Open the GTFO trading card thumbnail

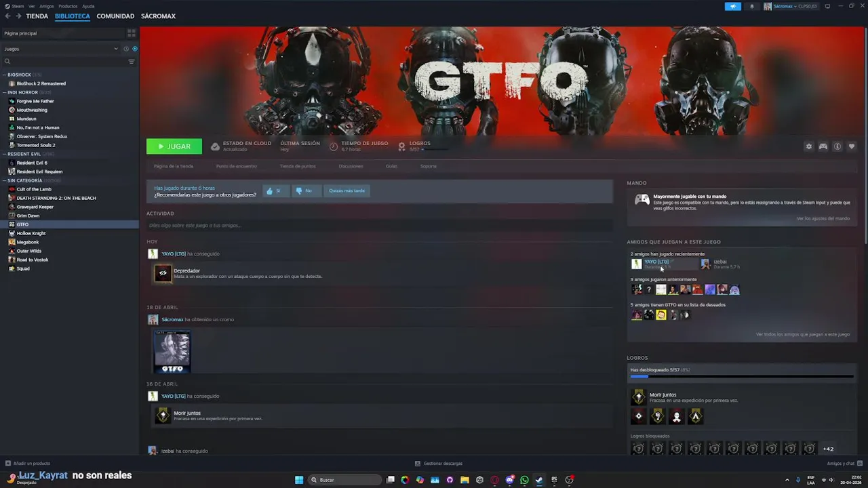pos(172,352)
